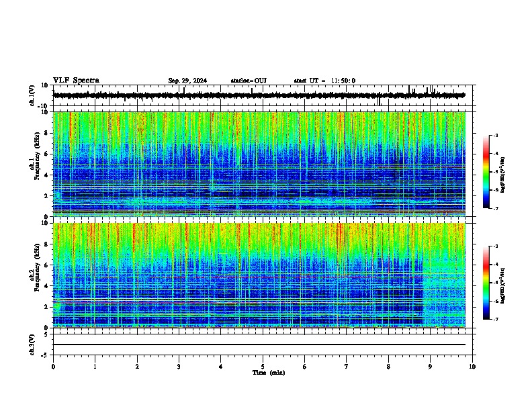Click the '3' tick label on time axis
532x411 pixels.
point(179,367)
